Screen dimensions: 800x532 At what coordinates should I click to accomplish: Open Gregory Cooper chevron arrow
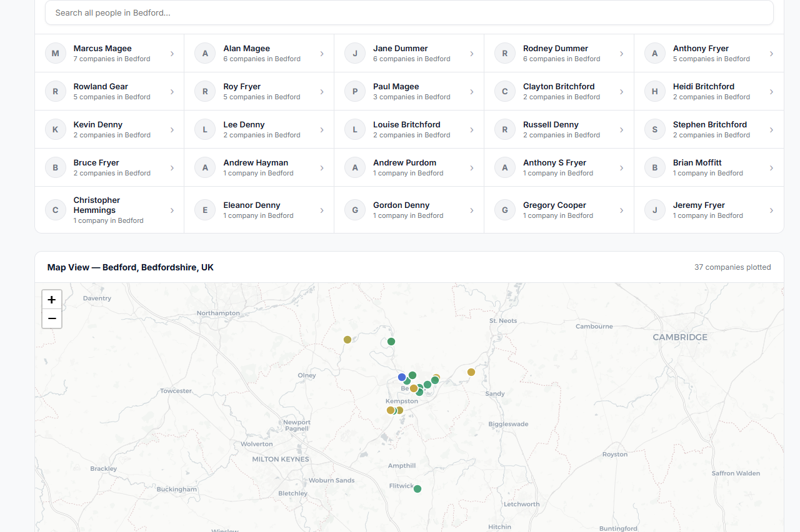pyautogui.click(x=622, y=210)
